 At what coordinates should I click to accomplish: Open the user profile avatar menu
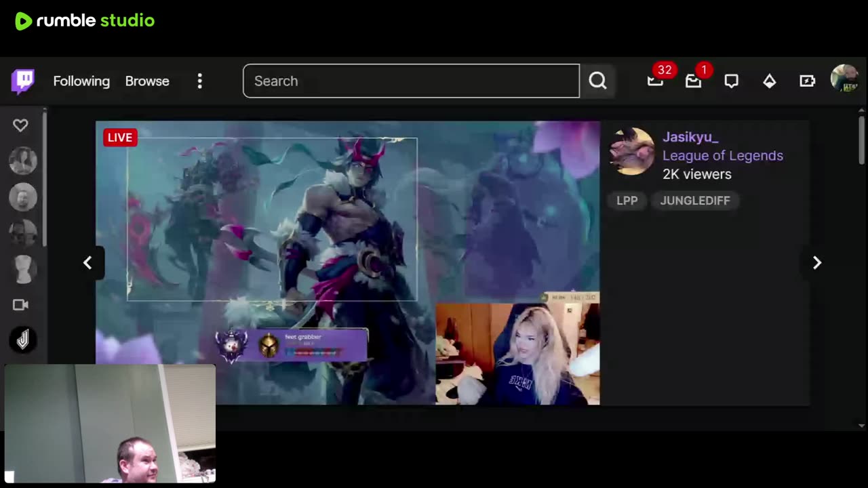point(844,79)
